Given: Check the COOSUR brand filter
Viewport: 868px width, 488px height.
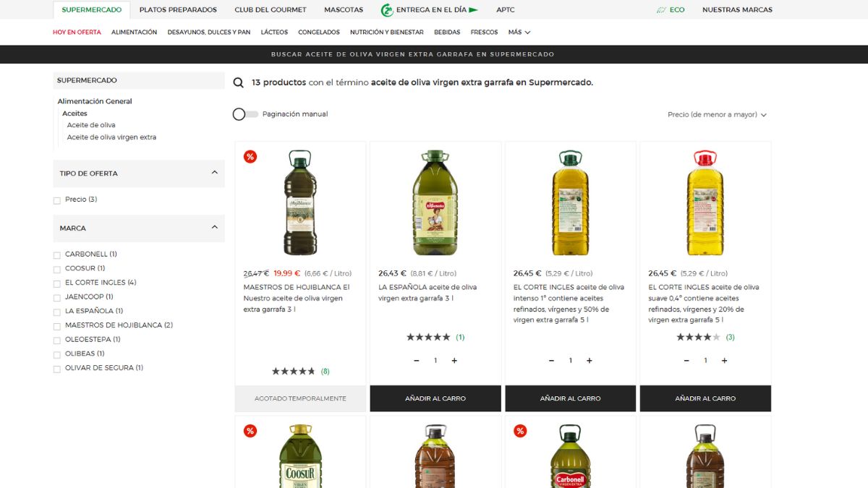Looking at the screenshot, I should click(x=57, y=269).
